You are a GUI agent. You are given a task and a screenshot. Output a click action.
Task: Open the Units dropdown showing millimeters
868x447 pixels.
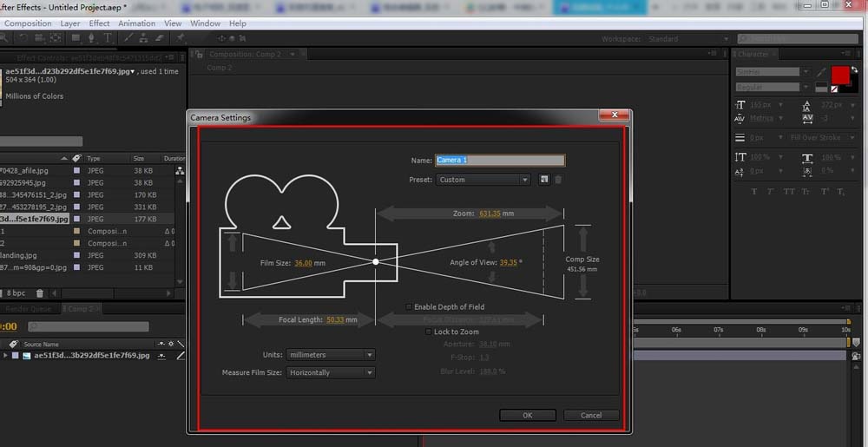(331, 355)
